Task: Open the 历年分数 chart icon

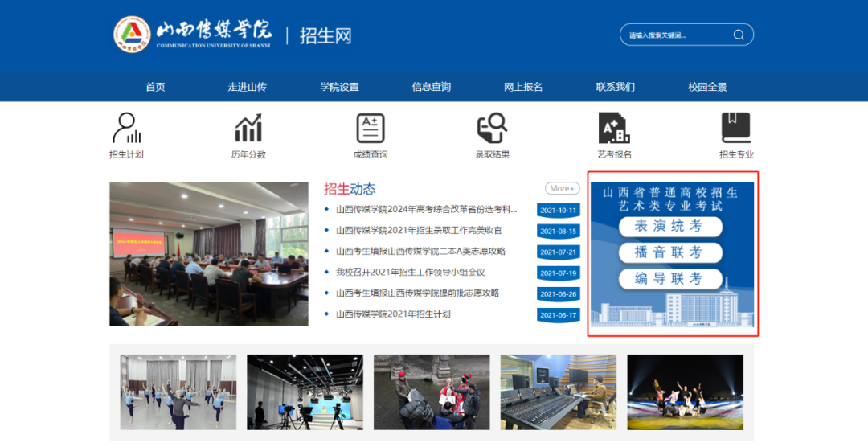Action: [x=248, y=129]
